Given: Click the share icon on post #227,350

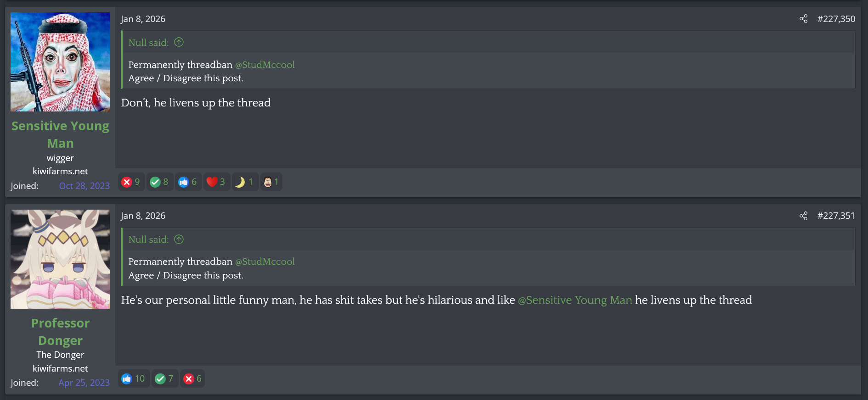Looking at the screenshot, I should 803,19.
